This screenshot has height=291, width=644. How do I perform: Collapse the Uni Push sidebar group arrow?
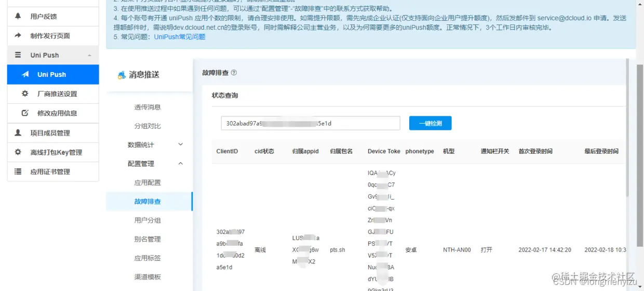pos(89,55)
